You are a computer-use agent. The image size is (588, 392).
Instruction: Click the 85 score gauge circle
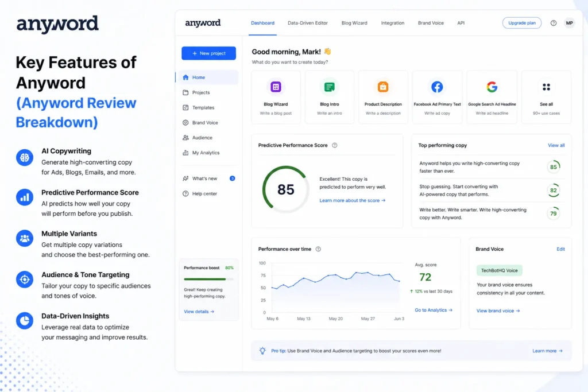tap(286, 189)
